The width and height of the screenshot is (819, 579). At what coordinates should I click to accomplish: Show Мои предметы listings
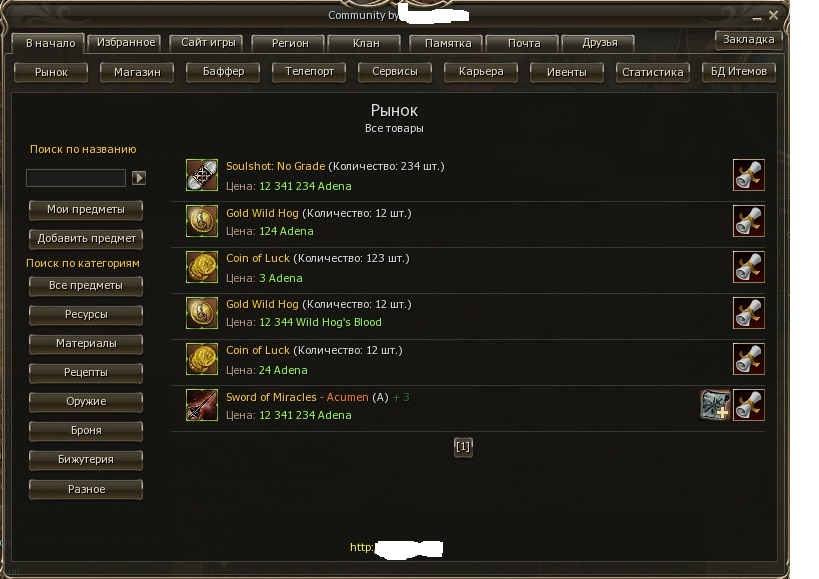tap(86, 209)
